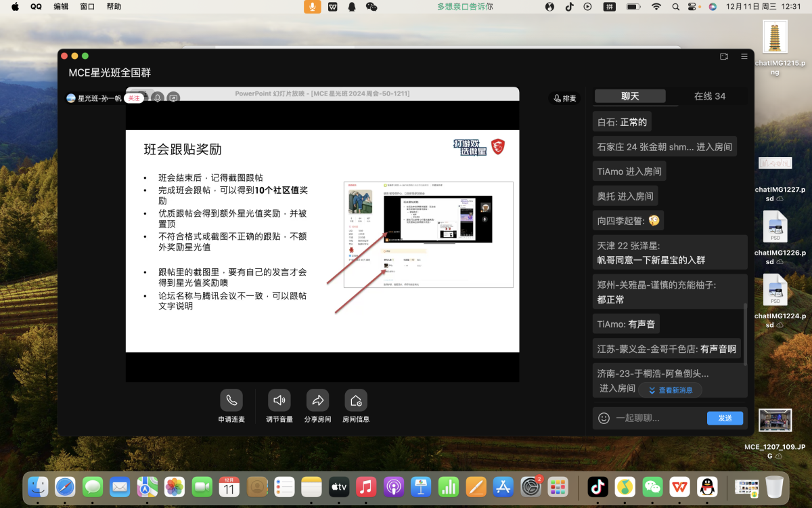Click the shared PowerPoint slide view
Image resolution: width=812 pixels, height=508 pixels.
(x=322, y=240)
